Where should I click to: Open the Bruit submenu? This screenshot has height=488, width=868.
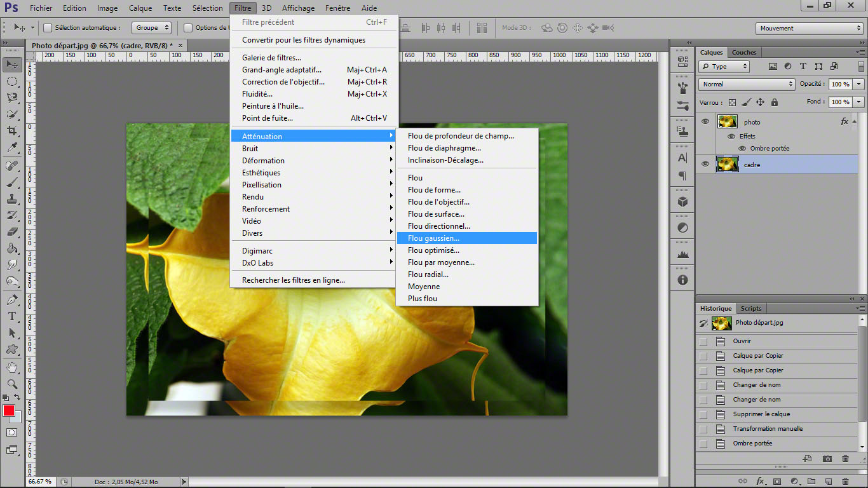point(315,149)
